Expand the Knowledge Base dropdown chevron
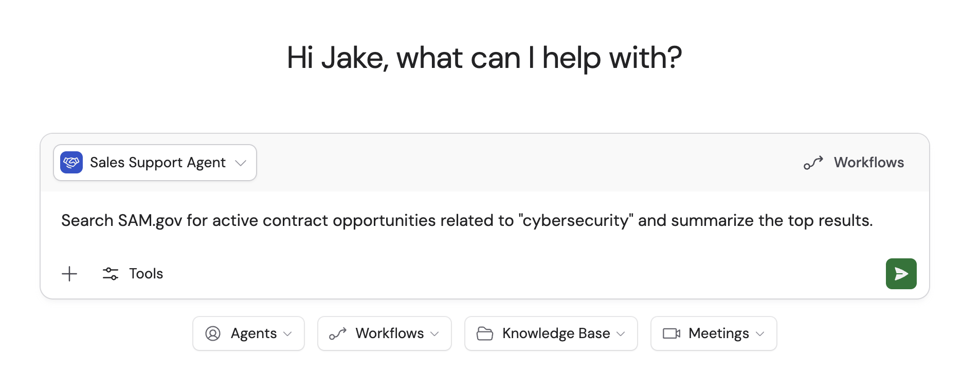Screen dimensions: 980x387 click(621, 333)
